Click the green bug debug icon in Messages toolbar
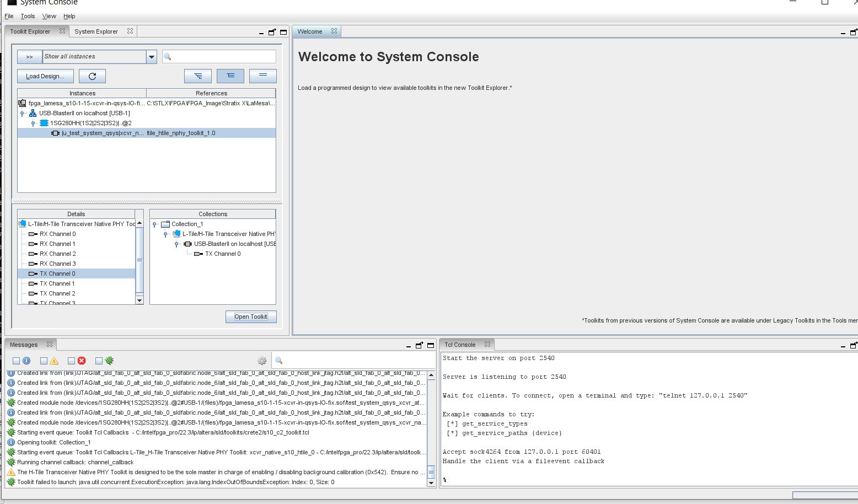Screen dimensions: 858x504 tap(109, 361)
